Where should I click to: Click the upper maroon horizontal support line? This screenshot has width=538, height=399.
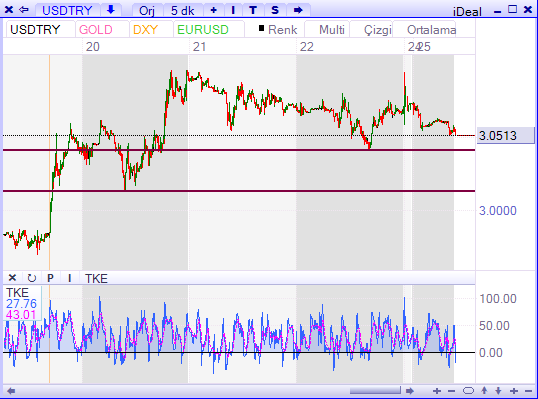click(239, 150)
